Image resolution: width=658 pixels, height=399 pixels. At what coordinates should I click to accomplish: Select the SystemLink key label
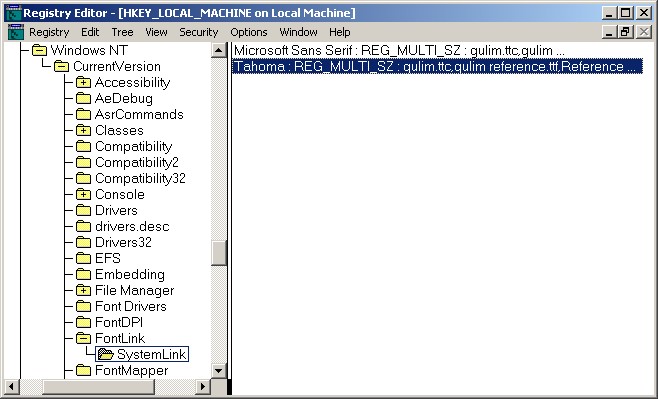[151, 355]
